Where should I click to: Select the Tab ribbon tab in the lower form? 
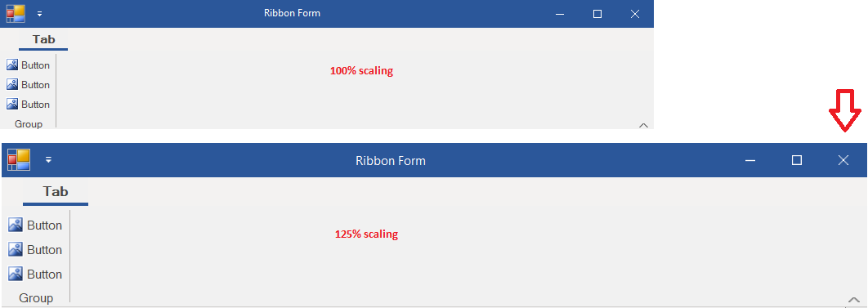(56, 192)
